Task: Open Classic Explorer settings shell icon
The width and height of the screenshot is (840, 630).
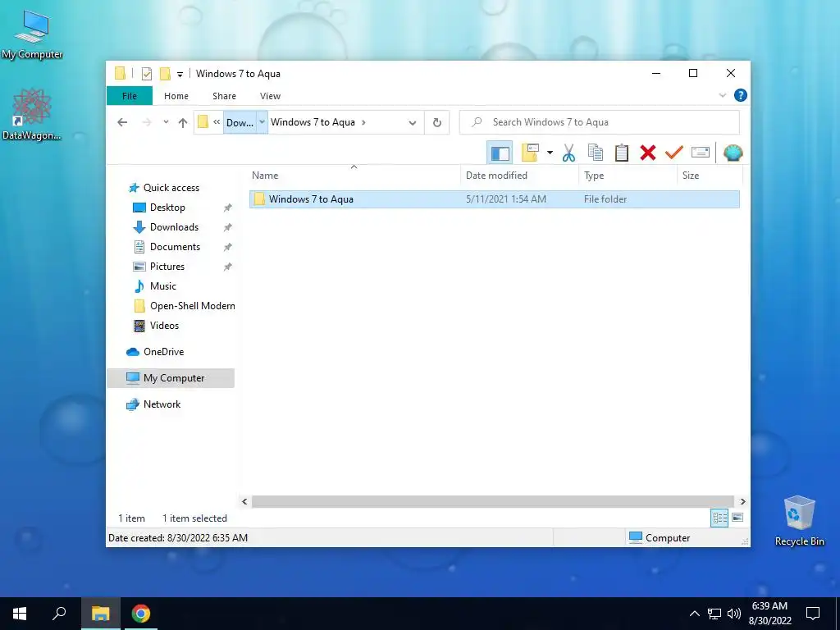Action: click(733, 153)
